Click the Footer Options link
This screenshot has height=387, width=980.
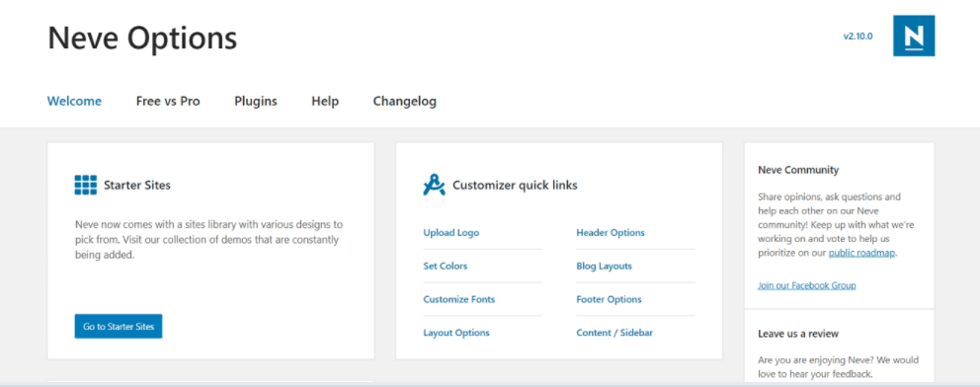click(x=609, y=299)
